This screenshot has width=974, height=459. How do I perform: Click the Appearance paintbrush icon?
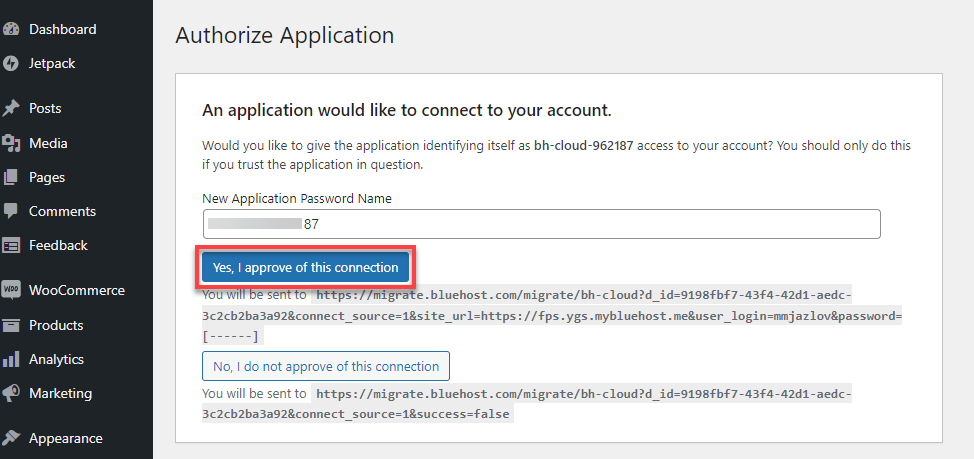(x=11, y=438)
